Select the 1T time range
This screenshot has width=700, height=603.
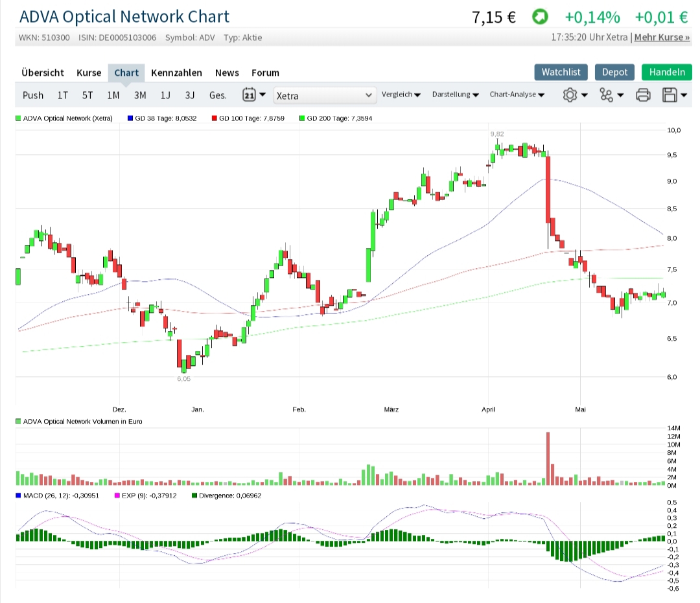62,95
